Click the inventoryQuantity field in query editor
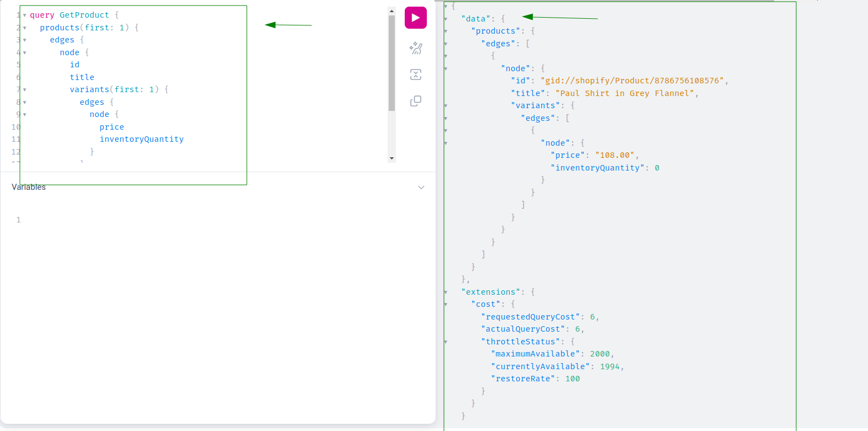Screen dimensions: 868x431 click(x=141, y=139)
